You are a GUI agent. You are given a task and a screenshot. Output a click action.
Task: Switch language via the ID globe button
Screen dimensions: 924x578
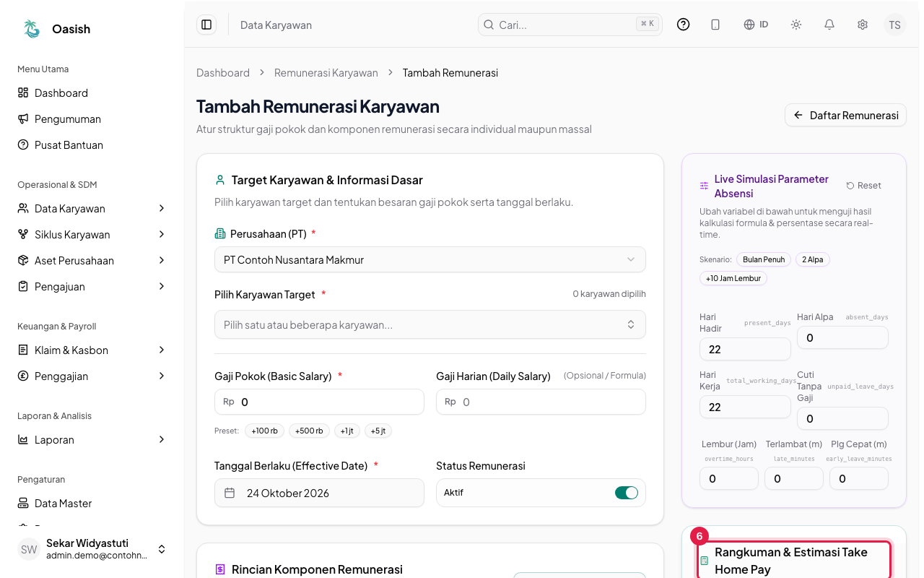756,25
